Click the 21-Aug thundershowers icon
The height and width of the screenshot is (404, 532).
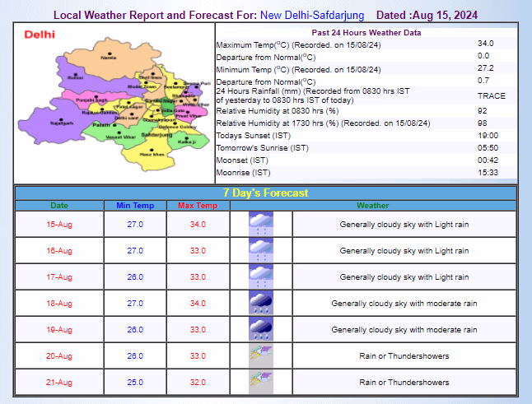click(x=261, y=382)
